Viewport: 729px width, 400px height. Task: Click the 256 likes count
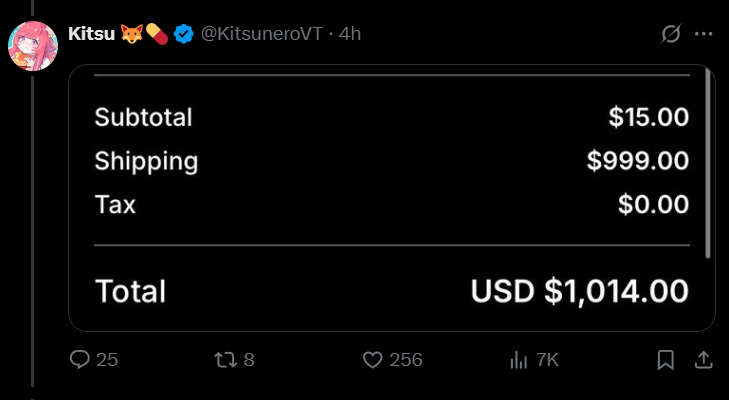pos(405,360)
